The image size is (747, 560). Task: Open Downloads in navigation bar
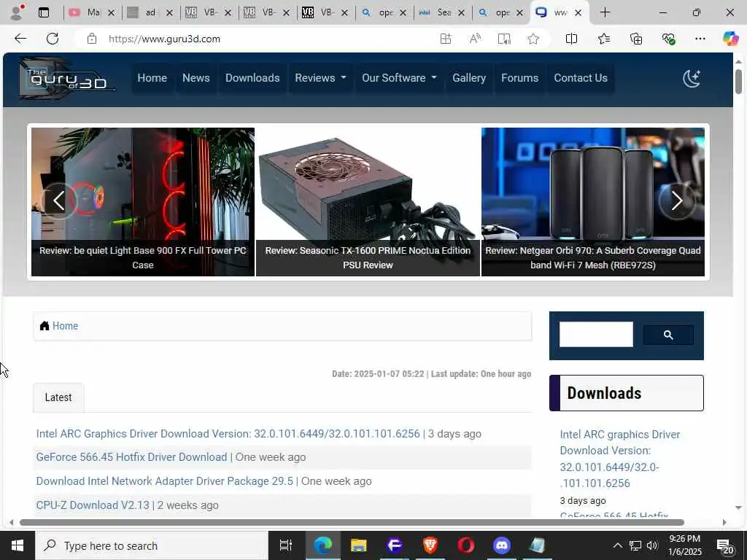point(252,78)
